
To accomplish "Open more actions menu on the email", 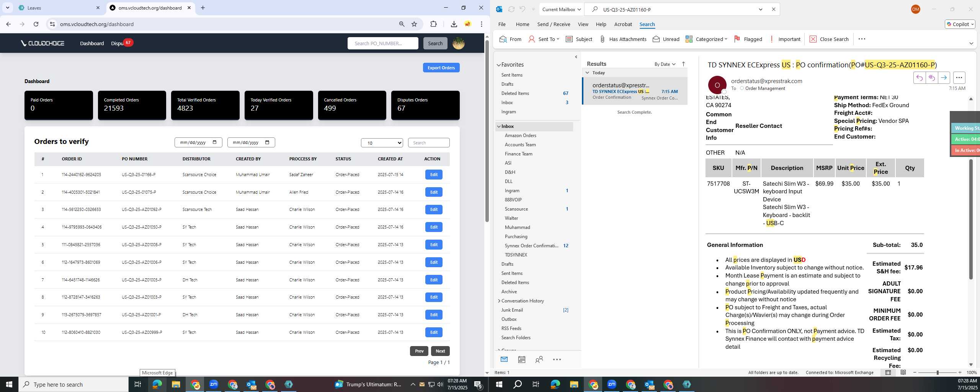I will (x=959, y=78).
